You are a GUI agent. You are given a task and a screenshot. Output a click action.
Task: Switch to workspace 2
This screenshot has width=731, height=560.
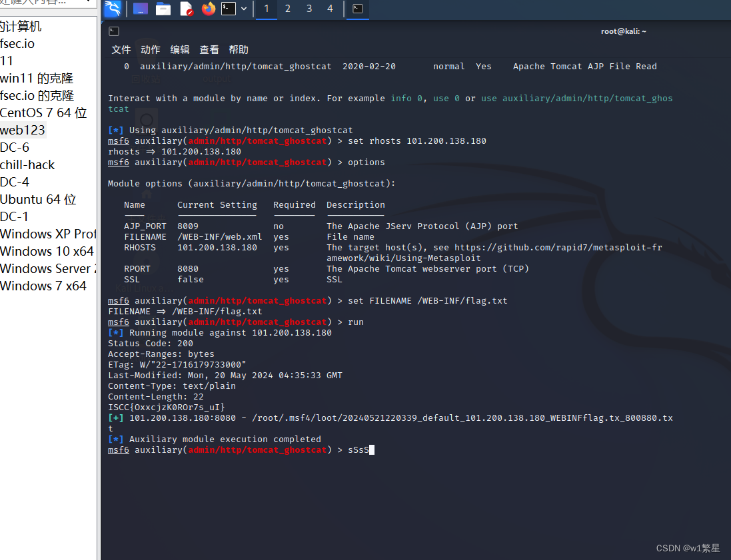288,9
